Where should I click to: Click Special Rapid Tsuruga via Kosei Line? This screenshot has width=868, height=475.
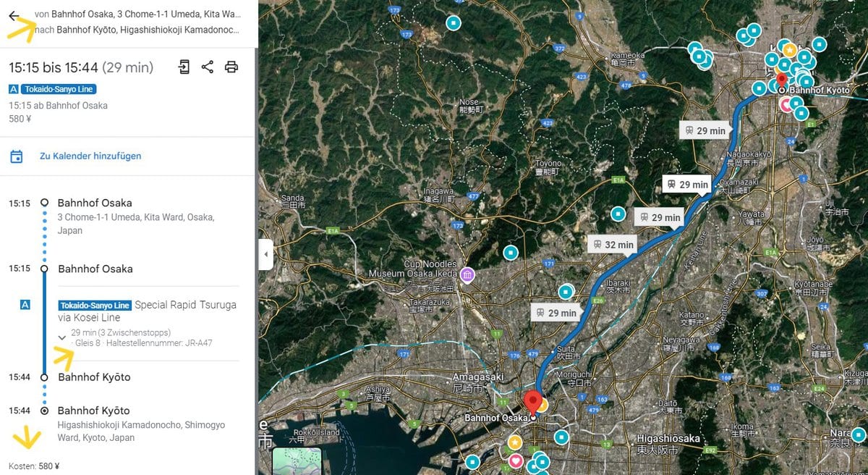[x=148, y=311]
